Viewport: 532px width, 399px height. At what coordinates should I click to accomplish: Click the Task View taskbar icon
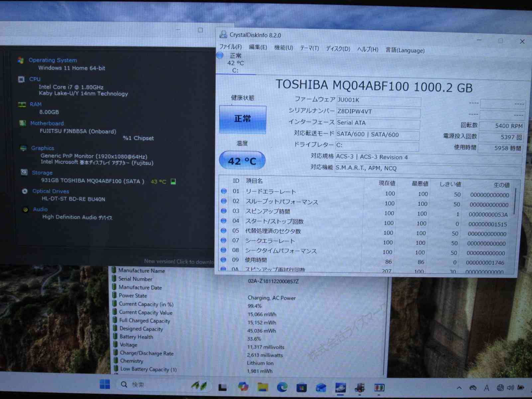point(222,387)
